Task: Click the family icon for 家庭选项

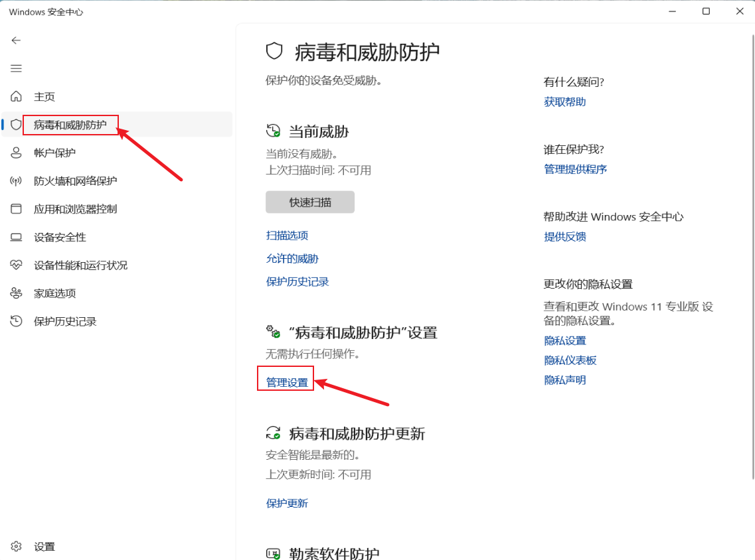Action: point(16,293)
